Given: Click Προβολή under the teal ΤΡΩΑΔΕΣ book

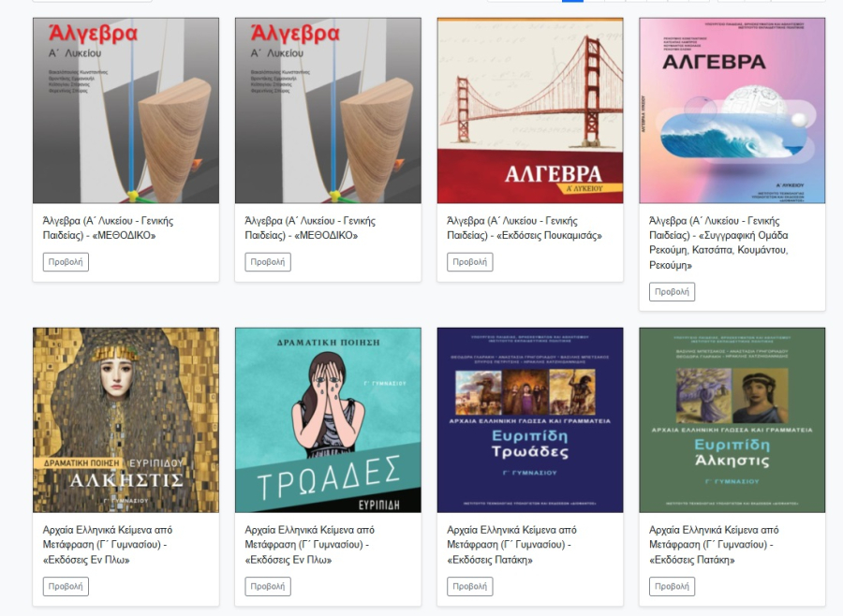Looking at the screenshot, I should tap(268, 587).
